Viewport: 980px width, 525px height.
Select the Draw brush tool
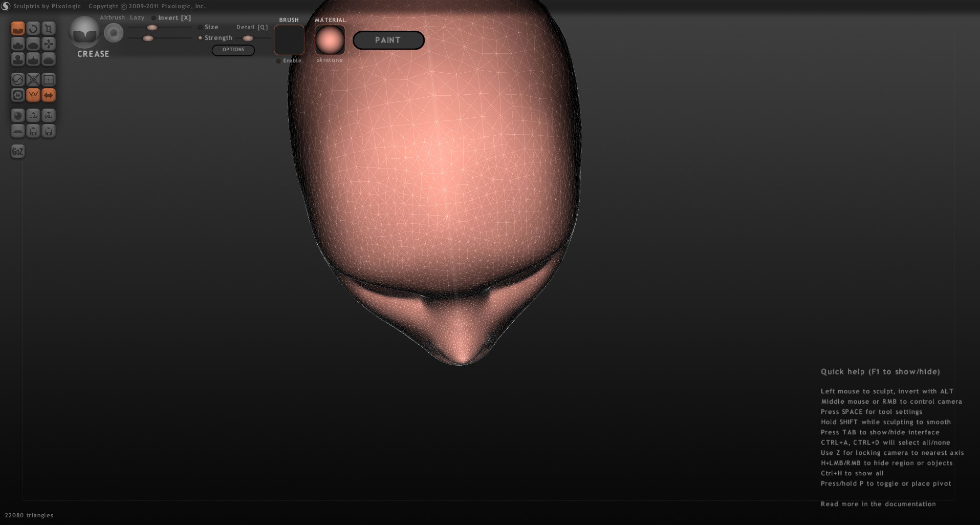click(x=18, y=44)
